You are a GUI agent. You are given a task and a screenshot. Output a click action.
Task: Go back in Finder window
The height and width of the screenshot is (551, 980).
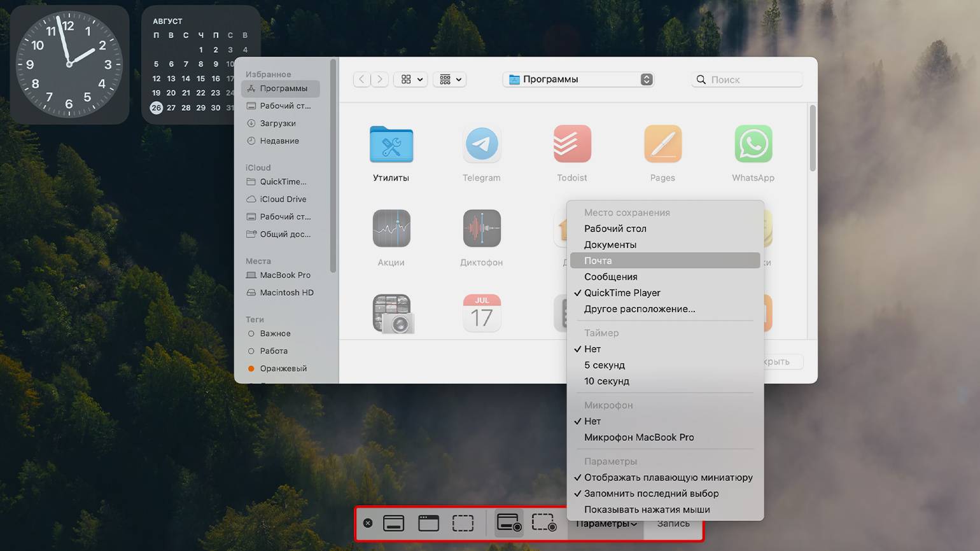coord(362,80)
